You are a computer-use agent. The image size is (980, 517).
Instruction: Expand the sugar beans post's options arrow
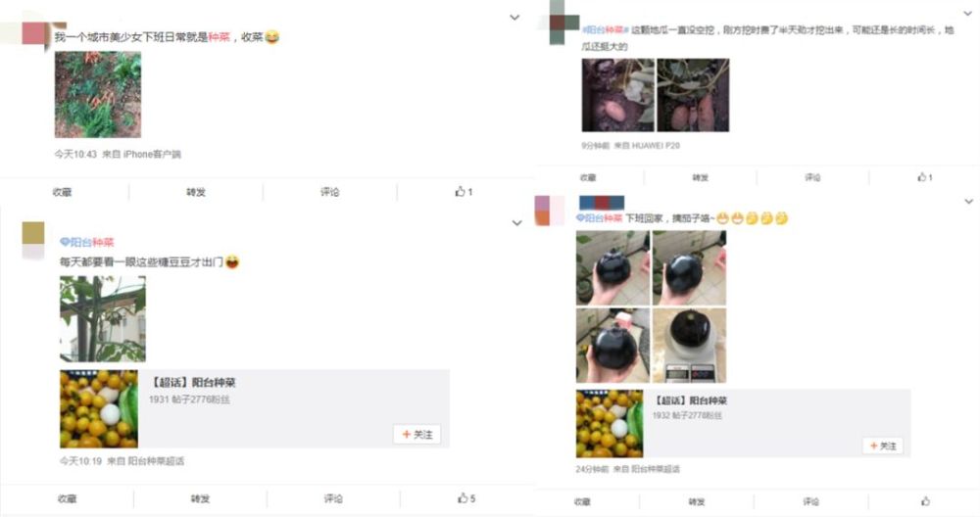pos(516,223)
